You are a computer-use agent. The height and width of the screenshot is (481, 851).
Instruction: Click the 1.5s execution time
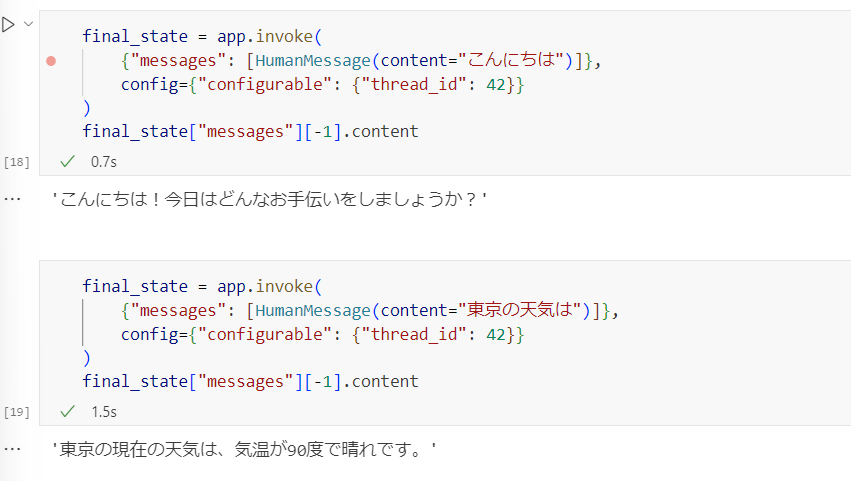tap(104, 412)
